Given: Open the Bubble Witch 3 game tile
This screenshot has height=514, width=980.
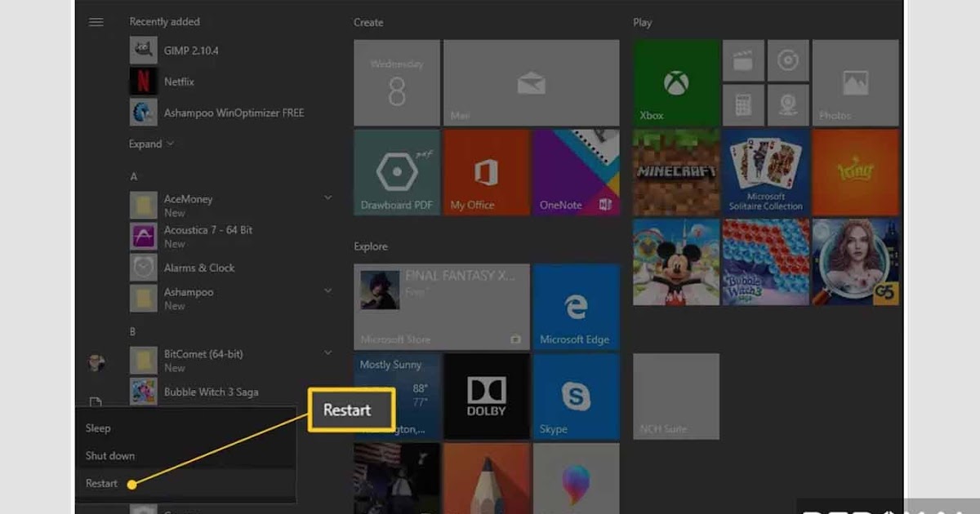Looking at the screenshot, I should [766, 262].
